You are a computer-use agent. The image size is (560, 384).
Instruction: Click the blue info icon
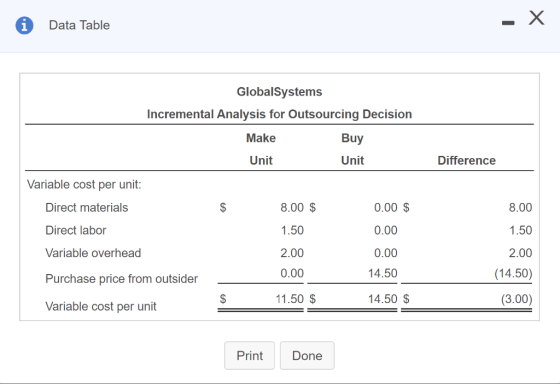click(24, 25)
